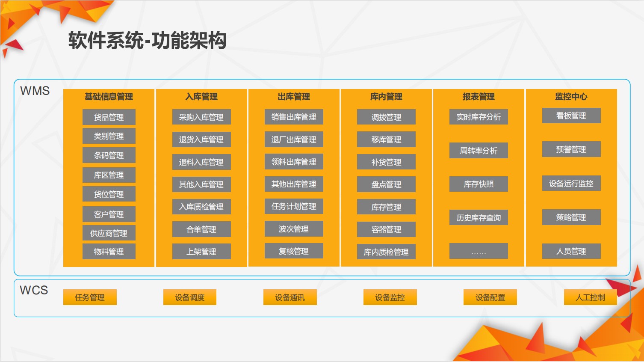Click the 供应商管理 box
Image resolution: width=644 pixels, height=362 pixels.
click(x=109, y=233)
